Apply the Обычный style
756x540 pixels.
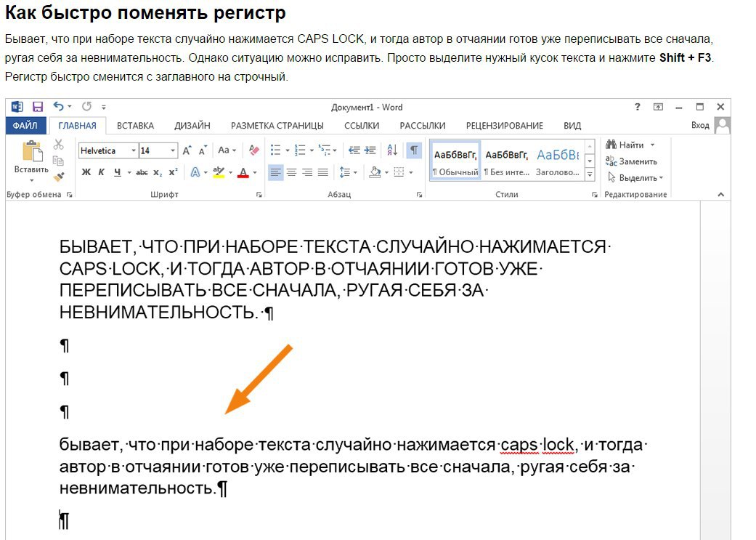pyautogui.click(x=455, y=161)
